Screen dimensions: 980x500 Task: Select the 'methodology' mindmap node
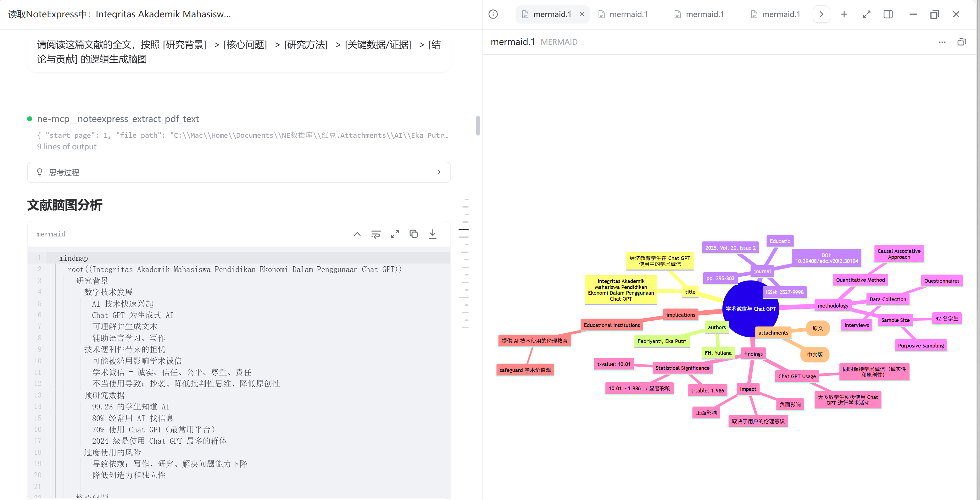coord(833,306)
